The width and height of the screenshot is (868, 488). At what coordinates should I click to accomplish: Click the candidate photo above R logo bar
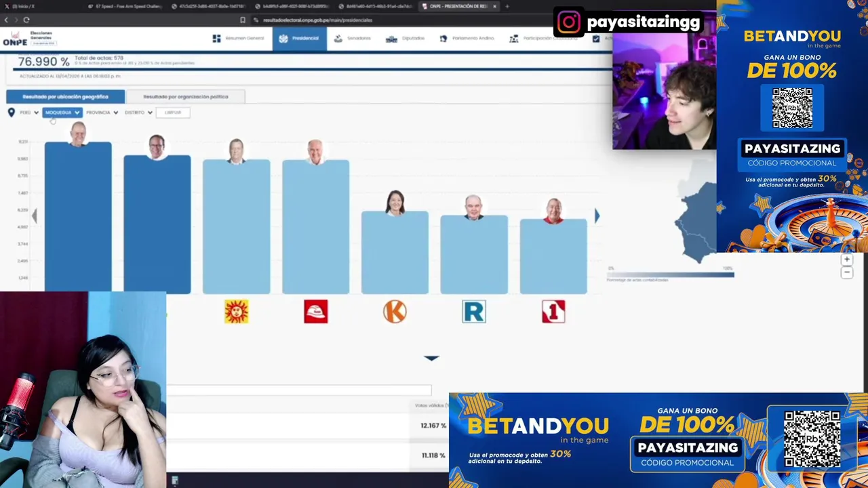[x=474, y=207]
